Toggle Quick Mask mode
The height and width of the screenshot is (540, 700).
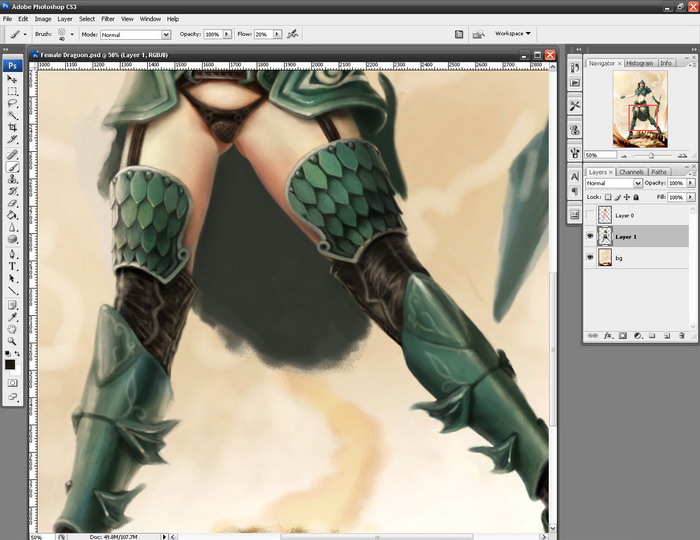point(12,383)
